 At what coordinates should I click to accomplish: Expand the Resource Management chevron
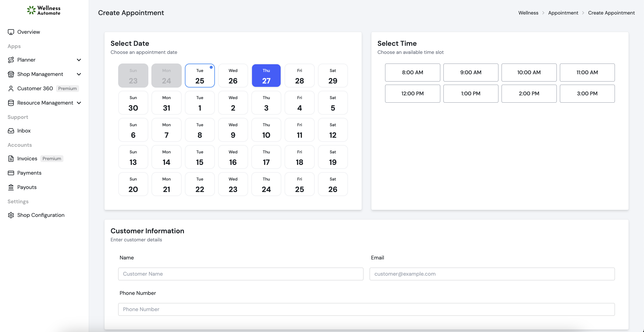click(79, 103)
